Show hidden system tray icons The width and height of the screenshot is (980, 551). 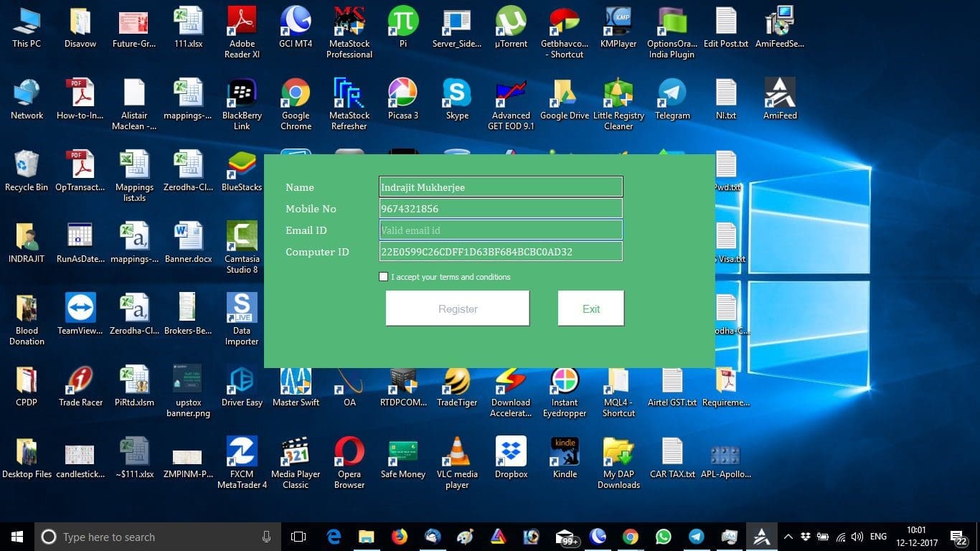point(788,537)
